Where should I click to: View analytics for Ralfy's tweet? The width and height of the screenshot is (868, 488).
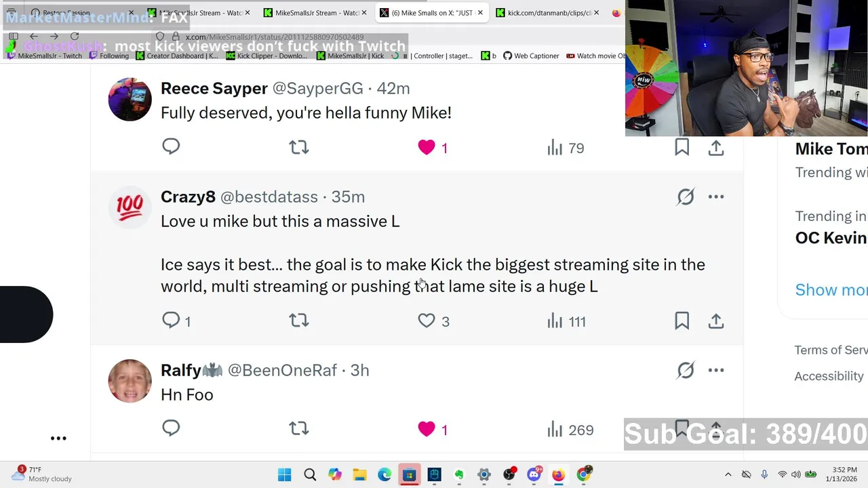[570, 430]
